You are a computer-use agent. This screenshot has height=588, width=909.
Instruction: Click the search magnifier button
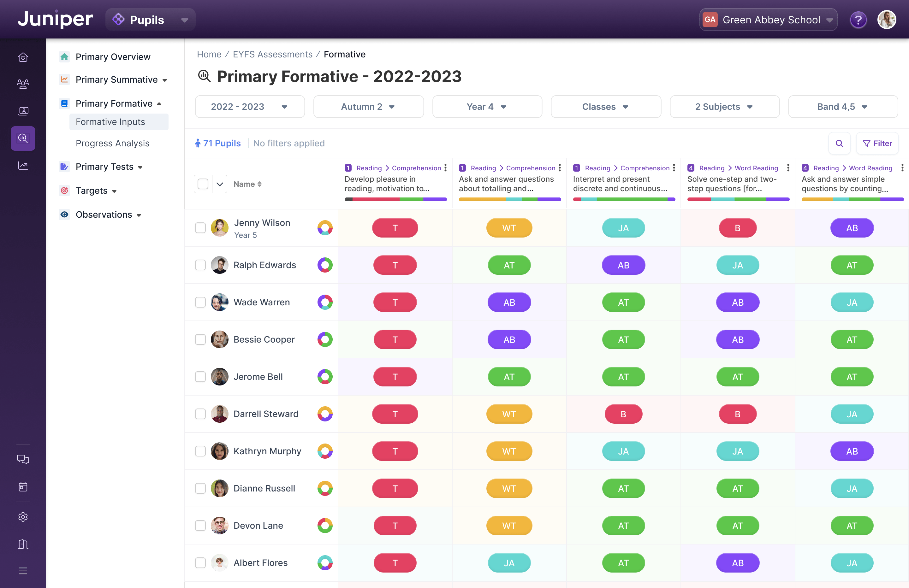[839, 144]
